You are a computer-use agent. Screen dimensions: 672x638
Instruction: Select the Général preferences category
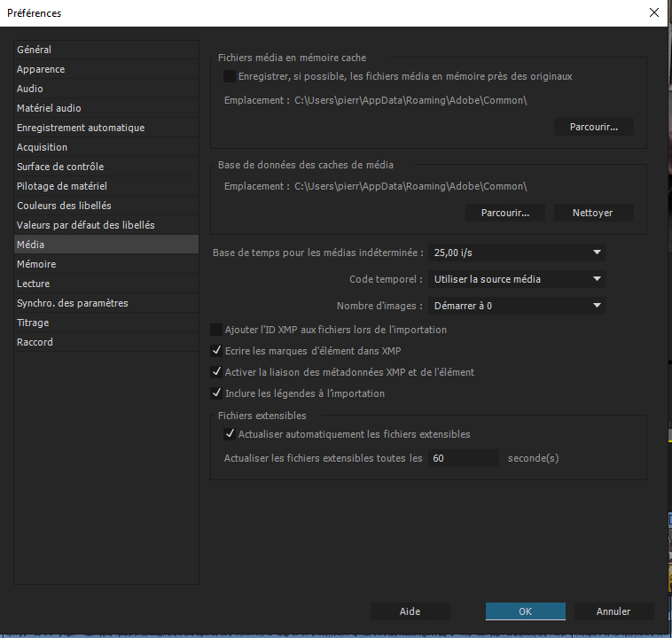(35, 50)
